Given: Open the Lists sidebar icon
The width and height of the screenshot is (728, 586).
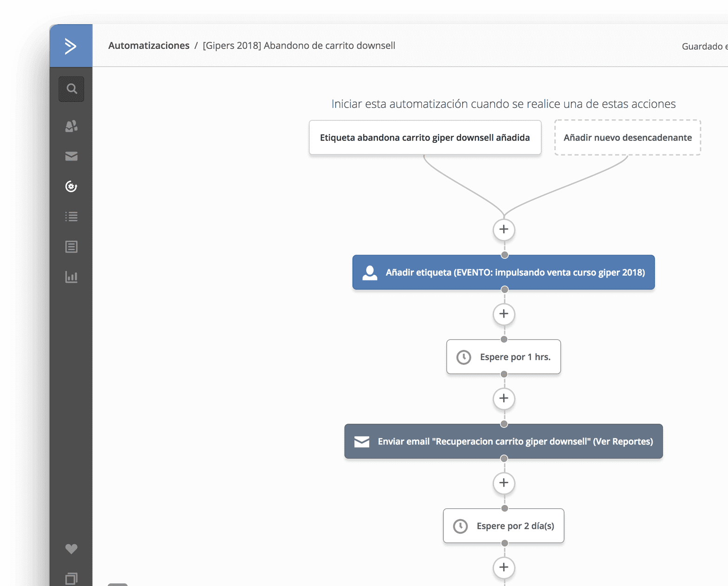Looking at the screenshot, I should [71, 217].
